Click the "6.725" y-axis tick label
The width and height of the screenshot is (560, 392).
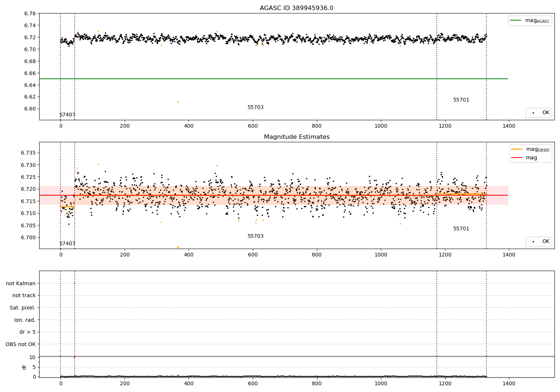point(28,177)
